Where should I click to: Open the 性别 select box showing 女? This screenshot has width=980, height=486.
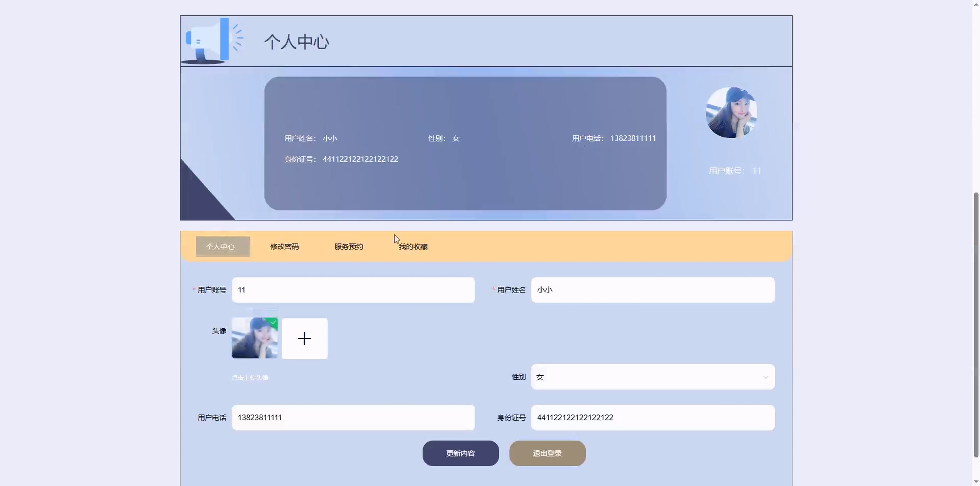tap(647, 377)
